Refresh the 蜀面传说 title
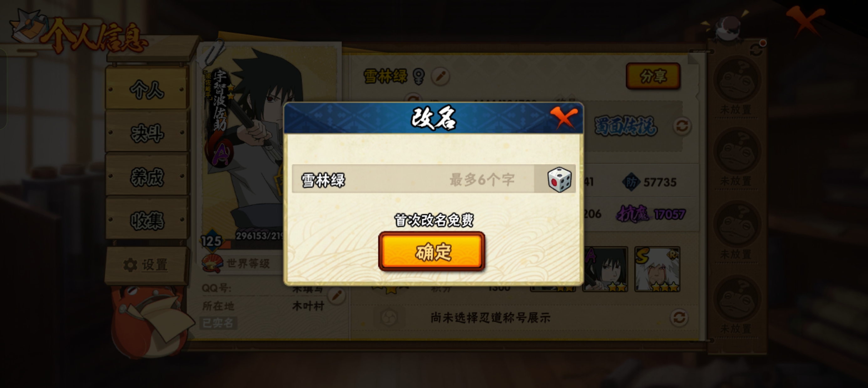This screenshot has width=868, height=388. coord(682,126)
